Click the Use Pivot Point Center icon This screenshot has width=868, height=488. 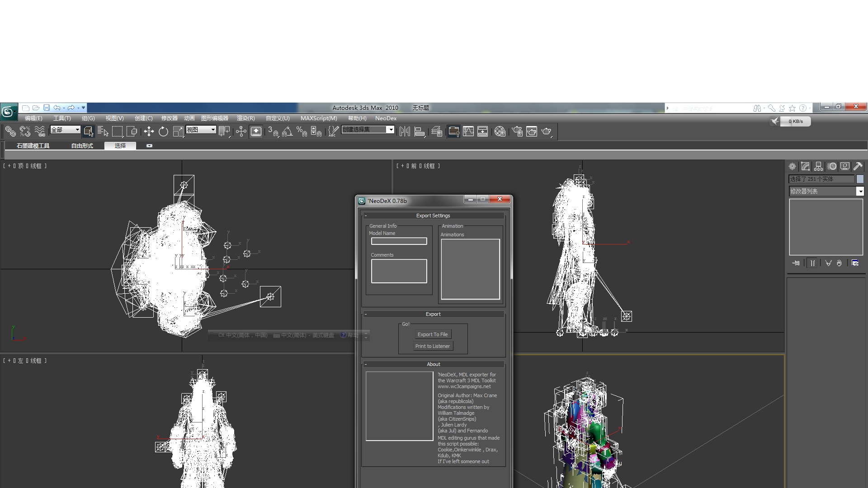pyautogui.click(x=224, y=131)
